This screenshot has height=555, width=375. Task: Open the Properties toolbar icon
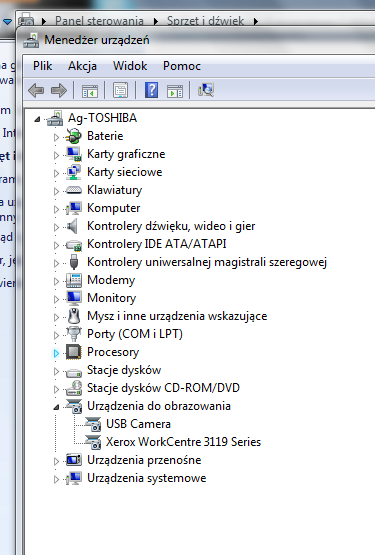click(120, 90)
